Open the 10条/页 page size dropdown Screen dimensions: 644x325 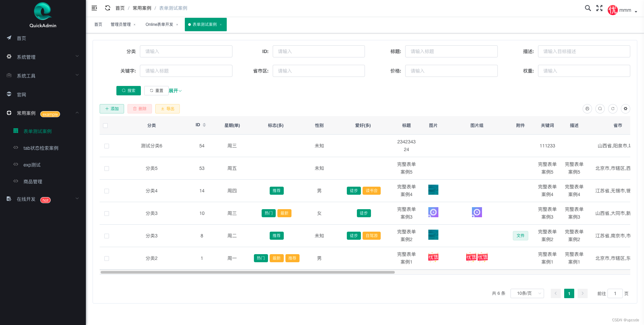[x=527, y=293]
